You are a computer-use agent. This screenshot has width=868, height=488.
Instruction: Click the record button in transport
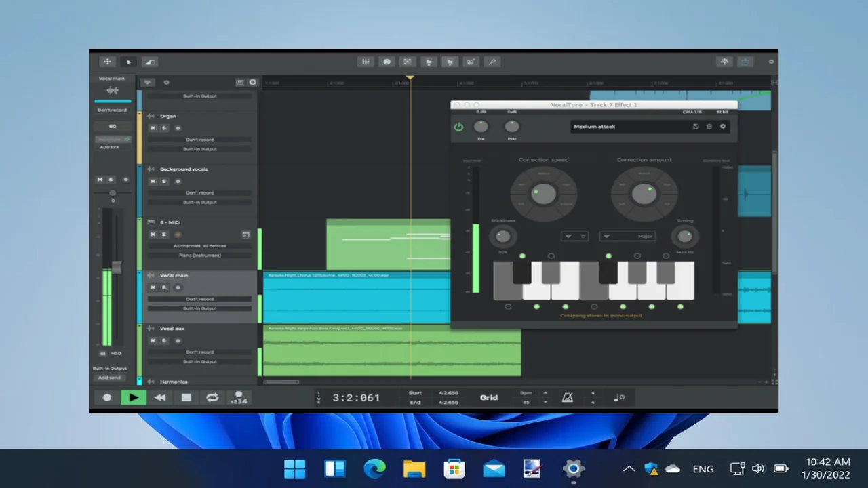click(x=107, y=398)
